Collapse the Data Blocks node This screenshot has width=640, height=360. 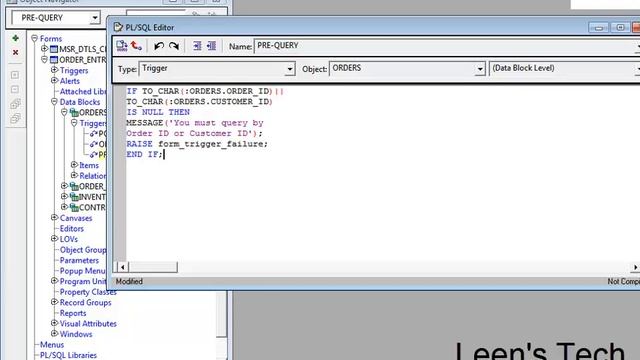tap(54, 102)
